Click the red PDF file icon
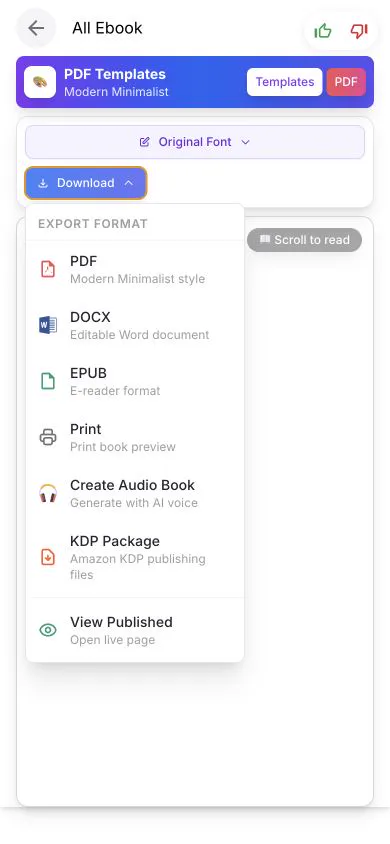Viewport: 390px width, 844px height. tap(48, 269)
